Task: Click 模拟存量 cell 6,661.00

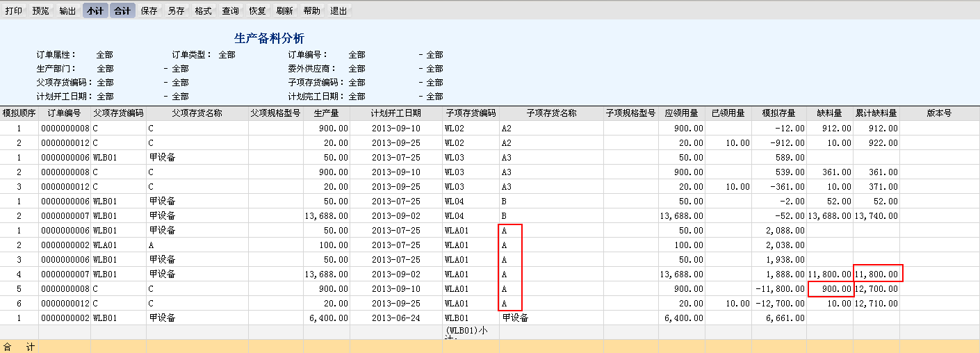Action: [778, 318]
